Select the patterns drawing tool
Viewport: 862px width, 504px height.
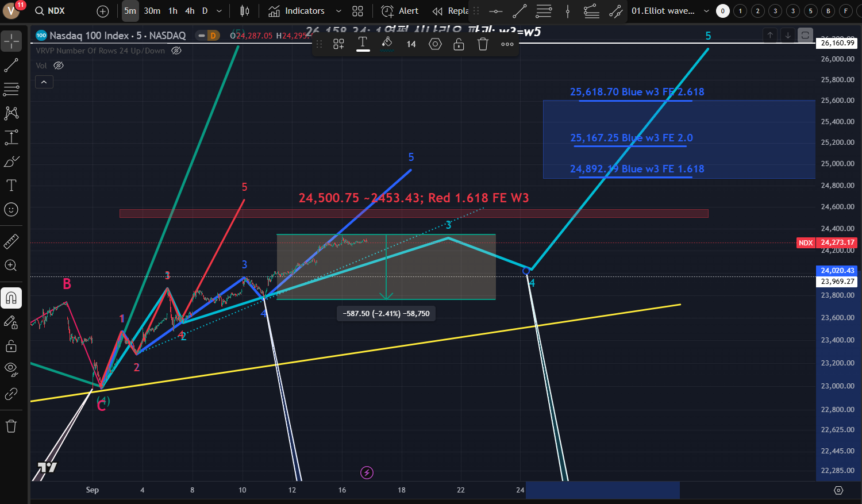(11, 113)
